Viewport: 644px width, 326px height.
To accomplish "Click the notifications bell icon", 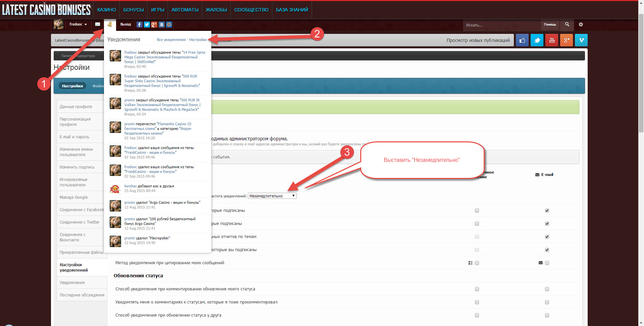I will pos(110,24).
